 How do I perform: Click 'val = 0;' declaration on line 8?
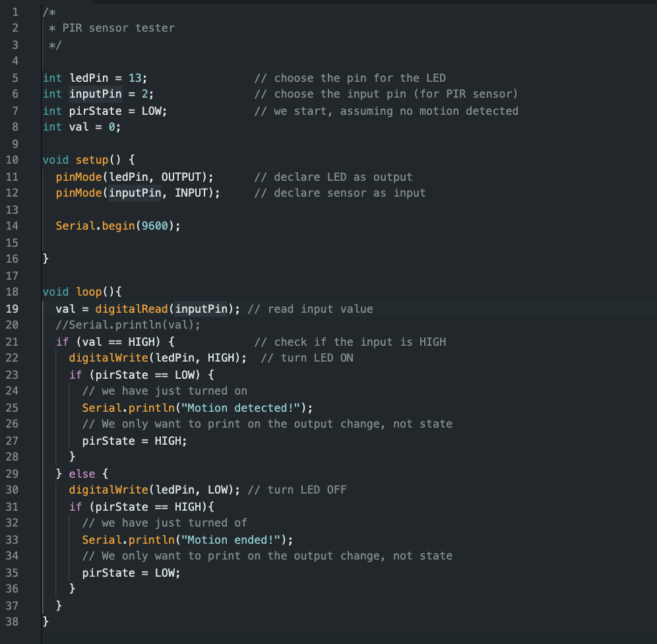pos(95,127)
